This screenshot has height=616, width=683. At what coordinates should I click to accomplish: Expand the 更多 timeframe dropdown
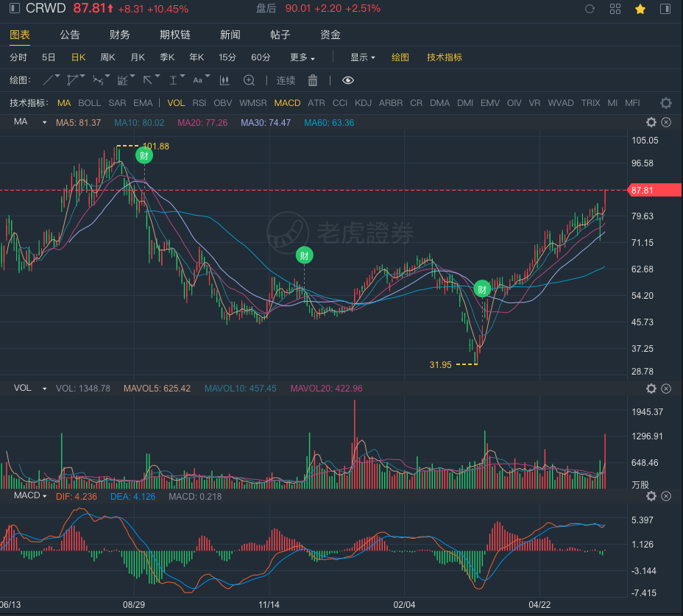[x=302, y=57]
